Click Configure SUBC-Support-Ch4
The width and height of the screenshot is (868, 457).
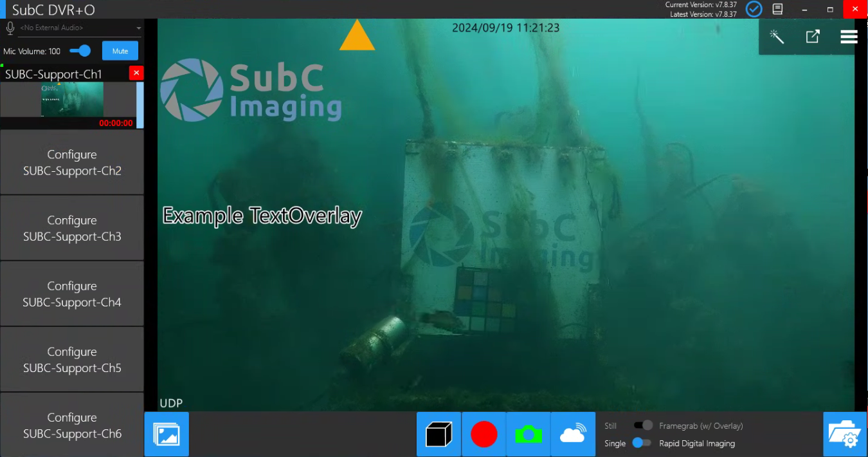(72, 294)
